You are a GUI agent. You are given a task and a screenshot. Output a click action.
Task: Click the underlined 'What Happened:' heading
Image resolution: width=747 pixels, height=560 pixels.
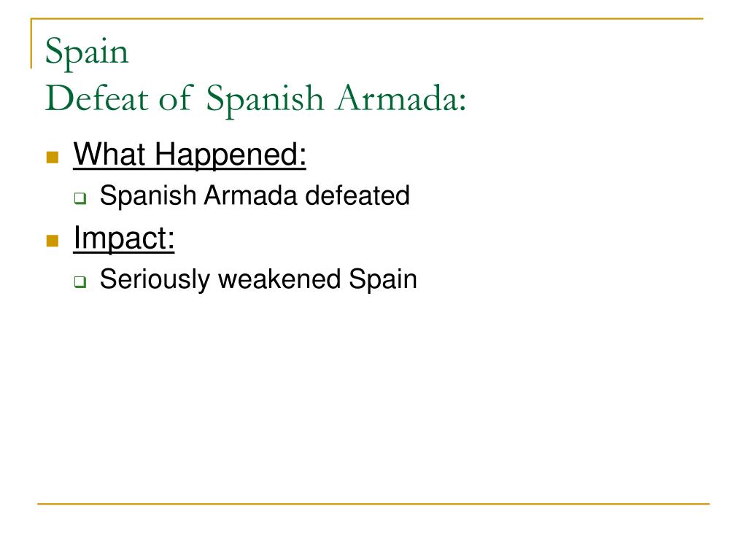(x=190, y=155)
